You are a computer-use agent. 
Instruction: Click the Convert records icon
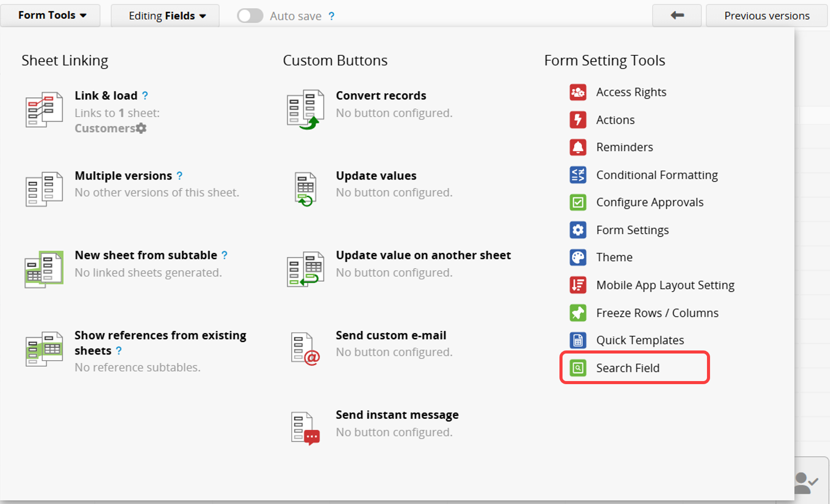(x=305, y=109)
